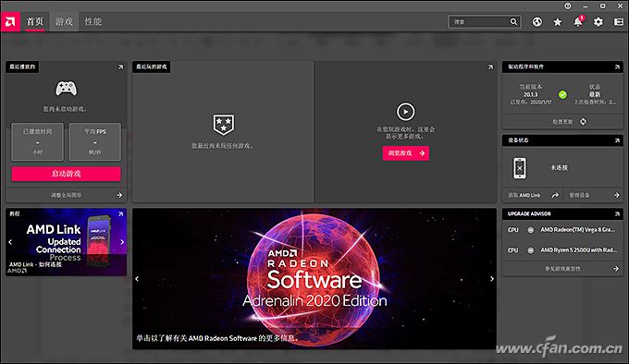Expand the 最近玩的游戏 panel arrow
This screenshot has width=629, height=364.
coord(490,67)
